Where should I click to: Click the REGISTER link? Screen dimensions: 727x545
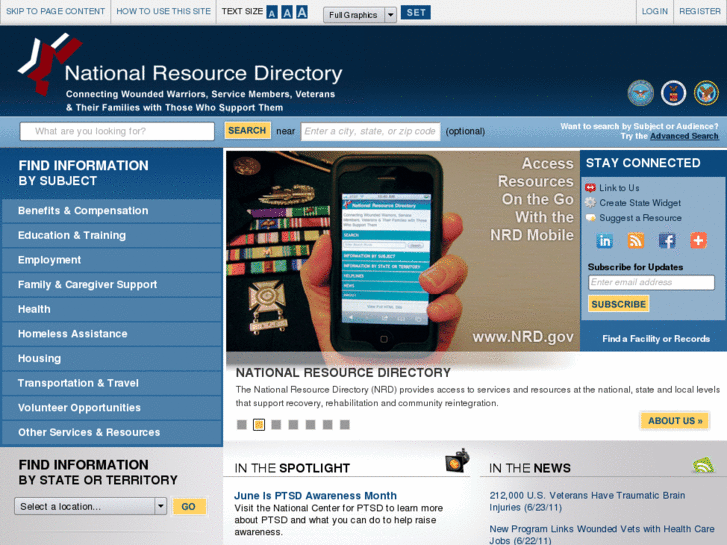(700, 11)
